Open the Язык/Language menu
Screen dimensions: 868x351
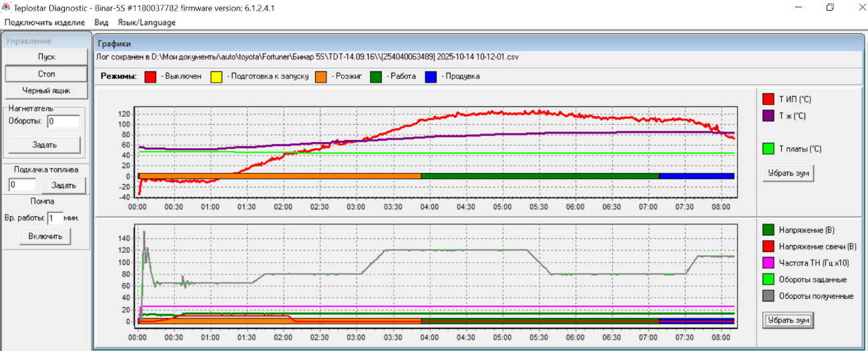(x=146, y=22)
